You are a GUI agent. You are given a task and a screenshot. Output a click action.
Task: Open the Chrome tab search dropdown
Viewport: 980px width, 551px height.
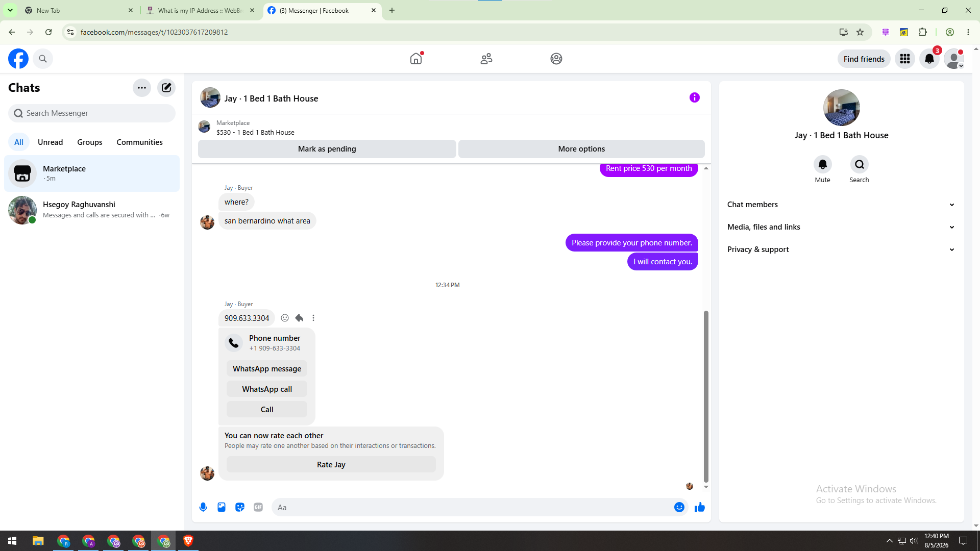[x=10, y=10]
